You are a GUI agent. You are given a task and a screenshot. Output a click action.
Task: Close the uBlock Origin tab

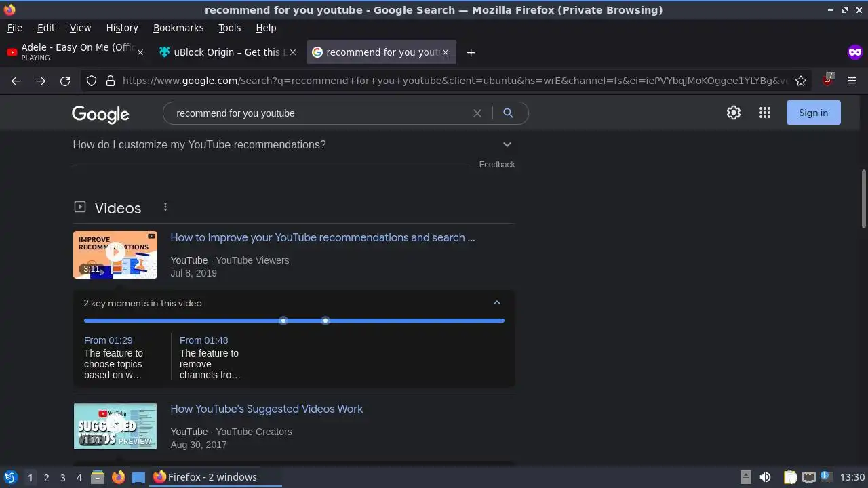pyautogui.click(x=293, y=52)
